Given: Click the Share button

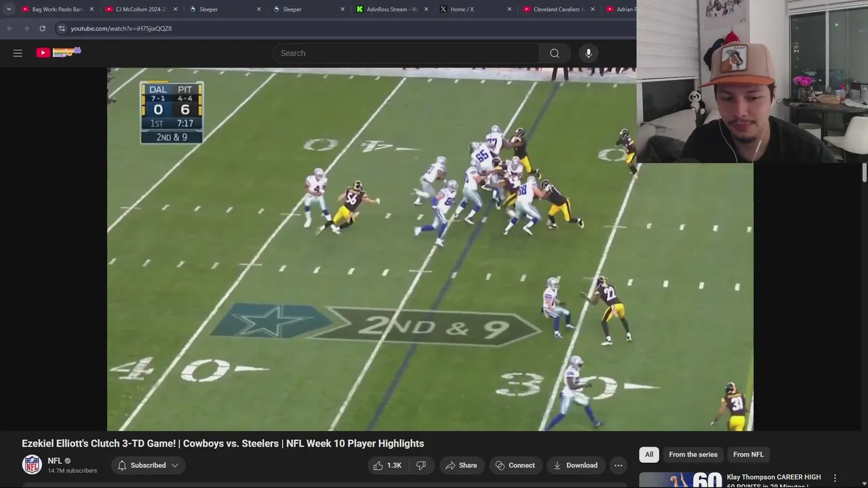Looking at the screenshot, I should point(461,466).
